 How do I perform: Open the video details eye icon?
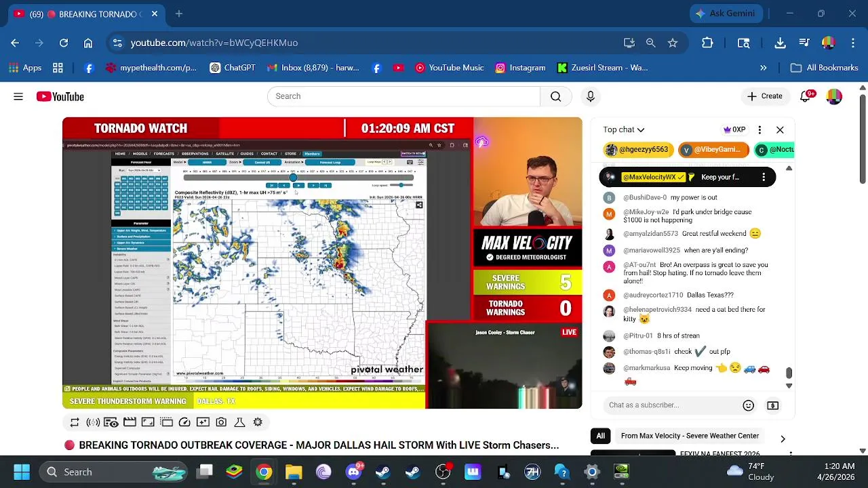[111, 422]
